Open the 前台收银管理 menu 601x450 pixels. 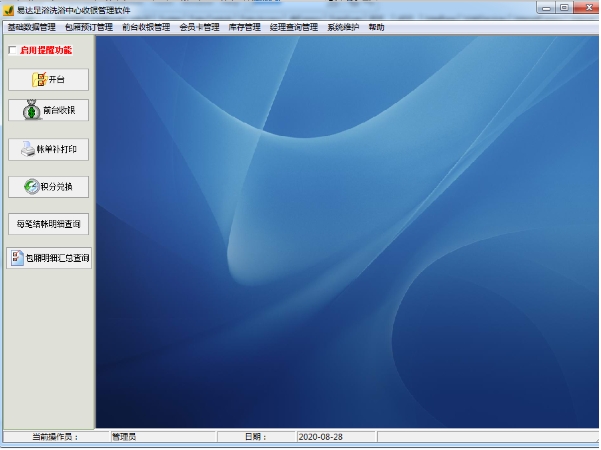(x=146, y=27)
